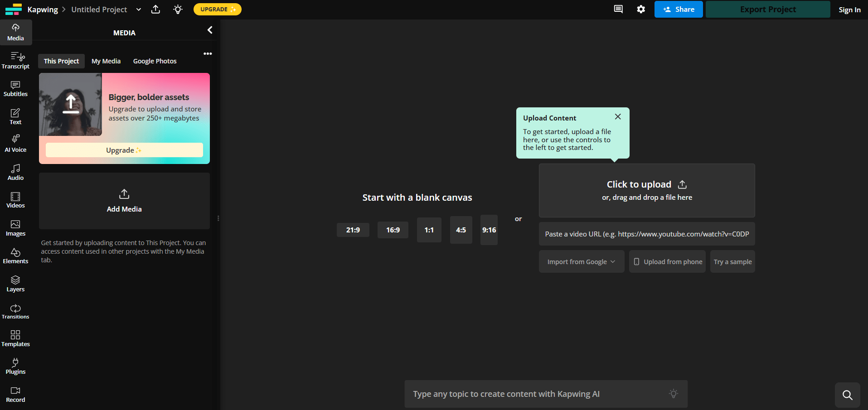
Task: Click Sign In
Action: pyautogui.click(x=849, y=10)
